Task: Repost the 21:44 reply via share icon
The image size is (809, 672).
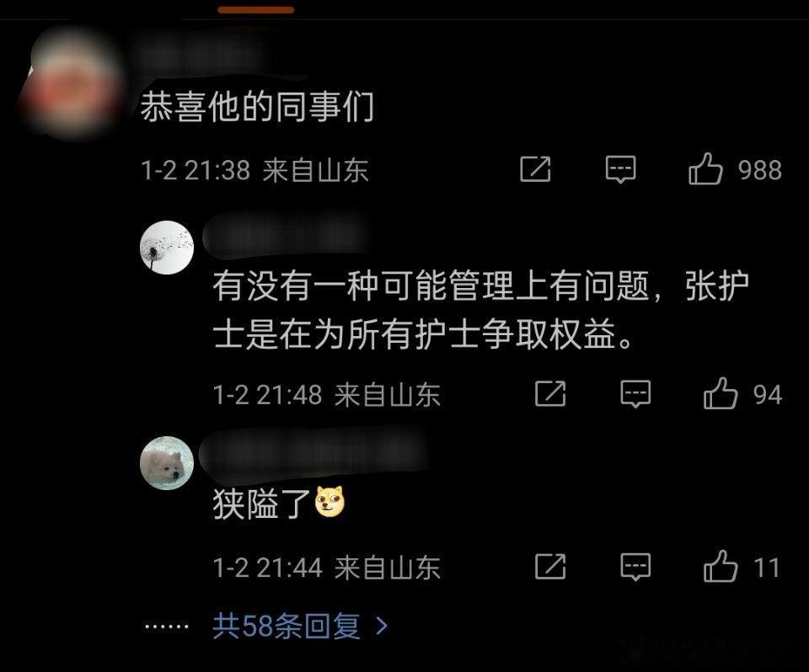Action: tap(550, 566)
